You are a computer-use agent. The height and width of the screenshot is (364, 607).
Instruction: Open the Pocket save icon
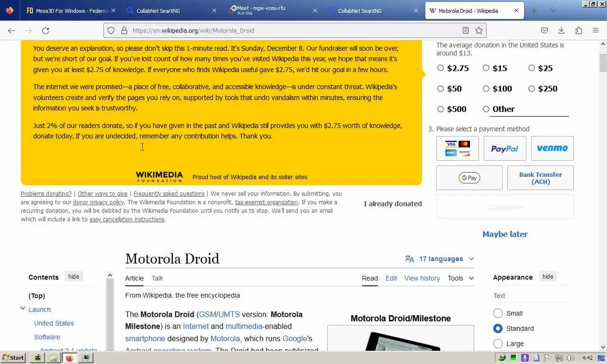coord(544,30)
